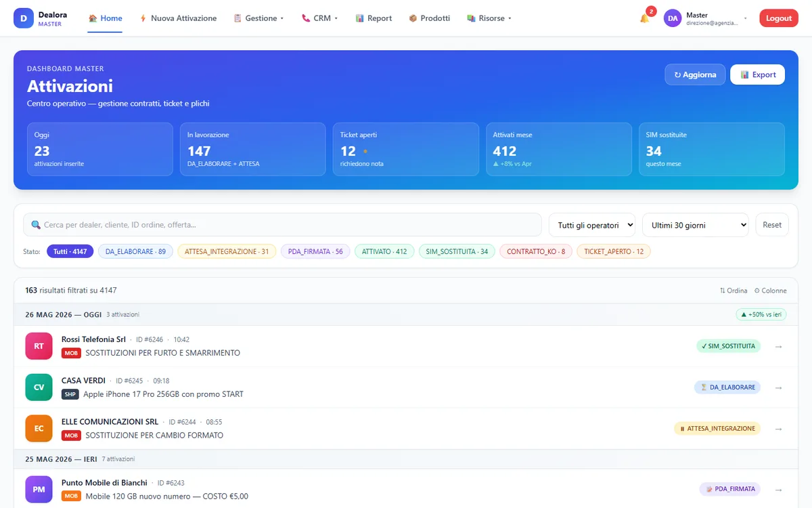Image resolution: width=812 pixels, height=508 pixels.
Task: Open the Colonne column selector
Action: click(771, 291)
